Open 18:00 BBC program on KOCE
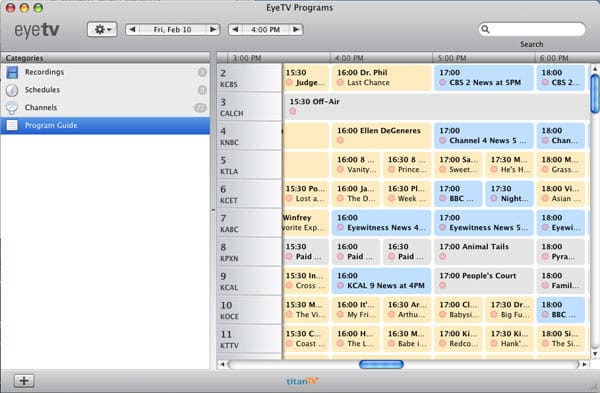Image resolution: width=600 pixels, height=393 pixels. [x=561, y=310]
